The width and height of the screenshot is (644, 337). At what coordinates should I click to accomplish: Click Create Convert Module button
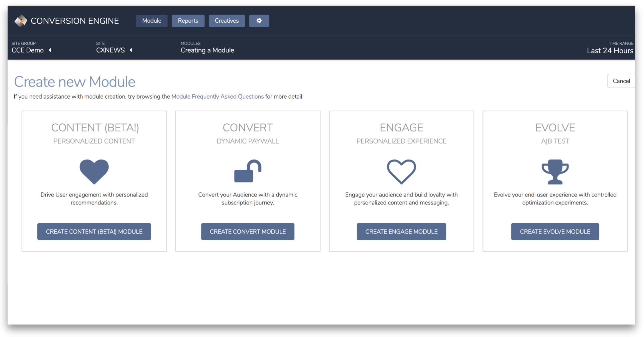tap(248, 231)
